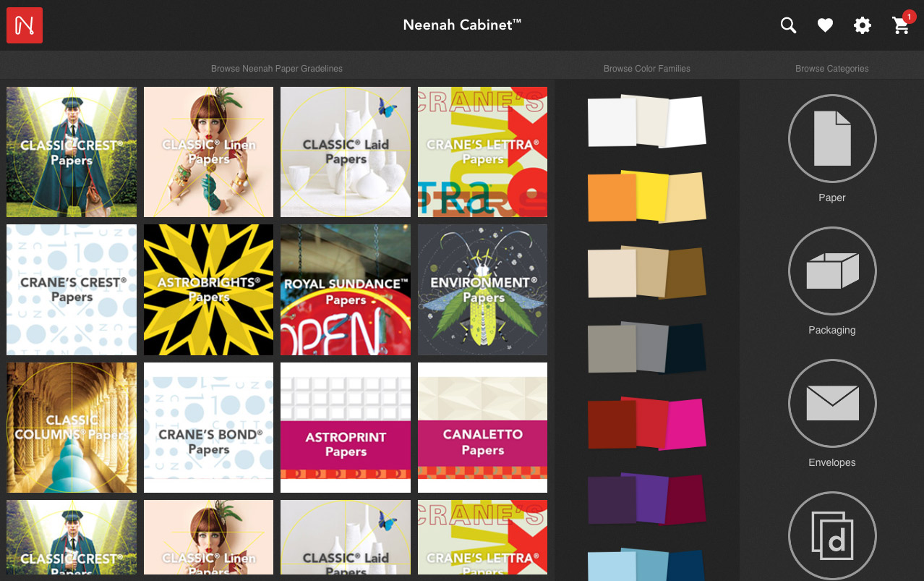Screen dimensions: 924x581
Task: Open CLASSIC CREST Papers
Action: coord(71,151)
